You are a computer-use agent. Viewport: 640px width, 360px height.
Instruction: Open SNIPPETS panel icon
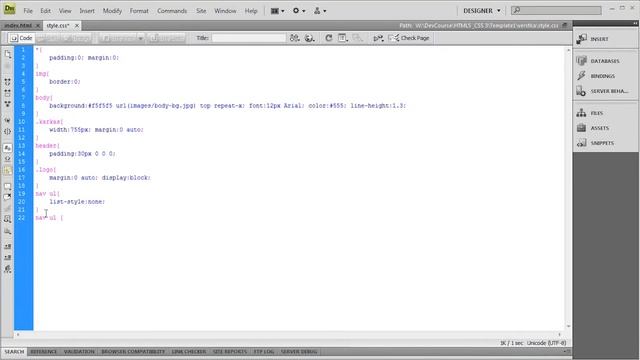point(582,143)
